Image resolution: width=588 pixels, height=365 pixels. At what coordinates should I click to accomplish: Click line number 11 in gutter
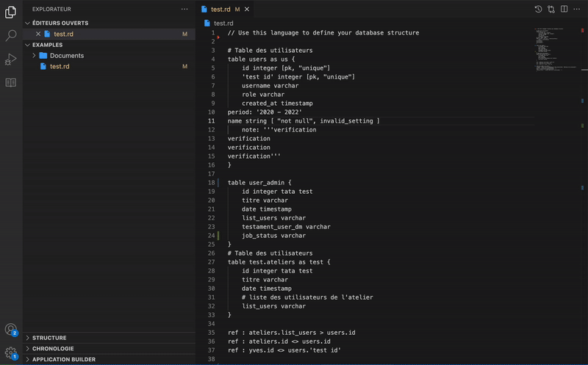click(x=212, y=121)
